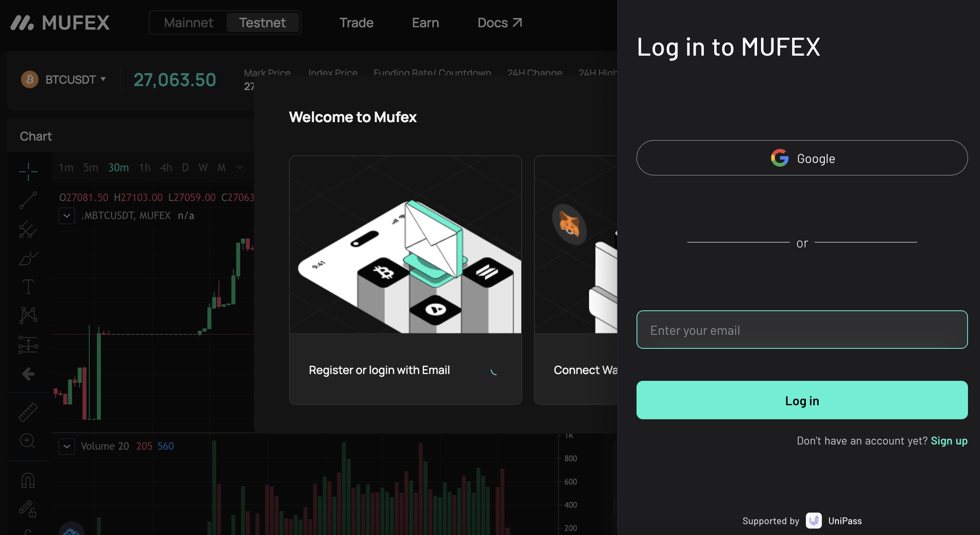
Task: Select the 30m timeframe
Action: coord(118,167)
